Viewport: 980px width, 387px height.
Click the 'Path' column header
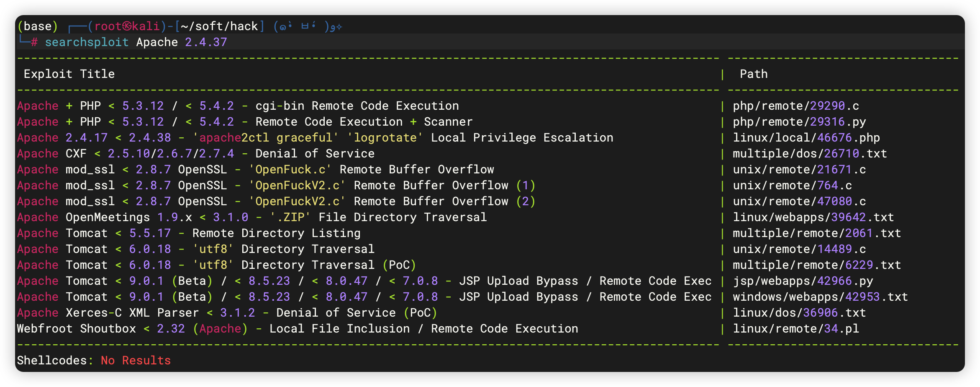[754, 74]
